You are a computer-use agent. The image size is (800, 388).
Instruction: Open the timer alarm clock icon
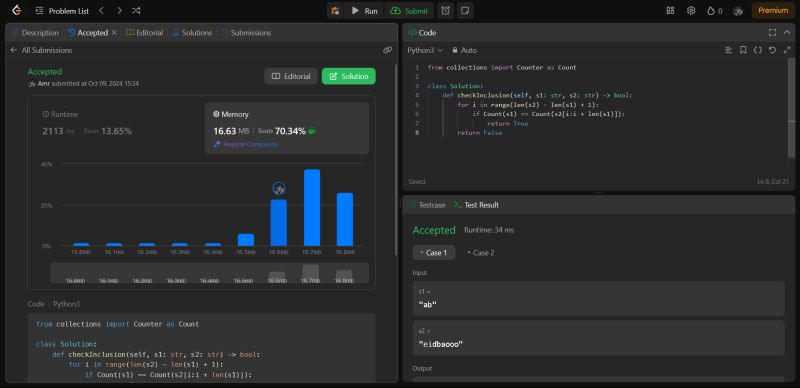[445, 11]
